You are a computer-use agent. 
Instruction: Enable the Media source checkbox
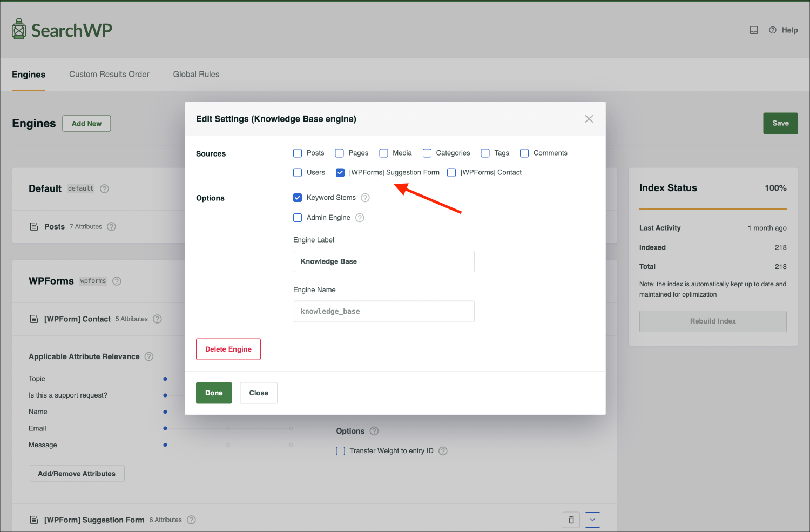click(383, 153)
